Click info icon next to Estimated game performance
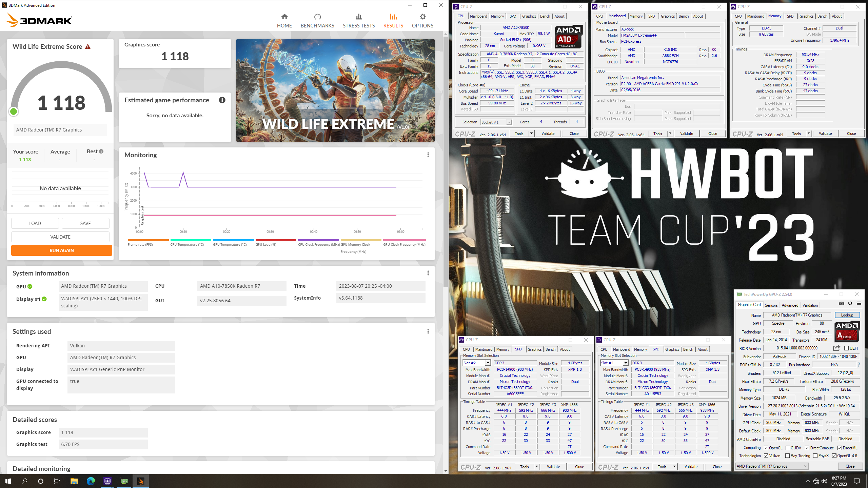This screenshot has width=868, height=488. pyautogui.click(x=222, y=100)
